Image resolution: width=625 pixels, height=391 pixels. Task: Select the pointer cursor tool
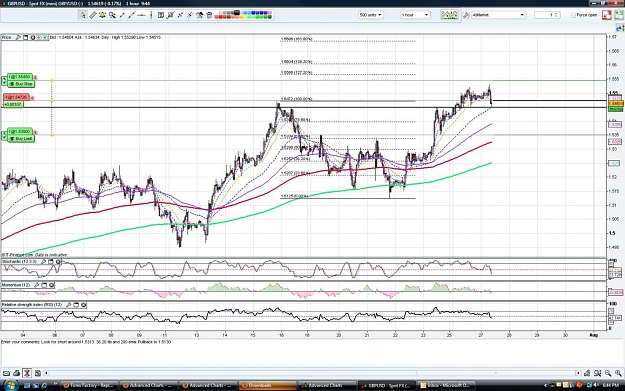(83, 15)
